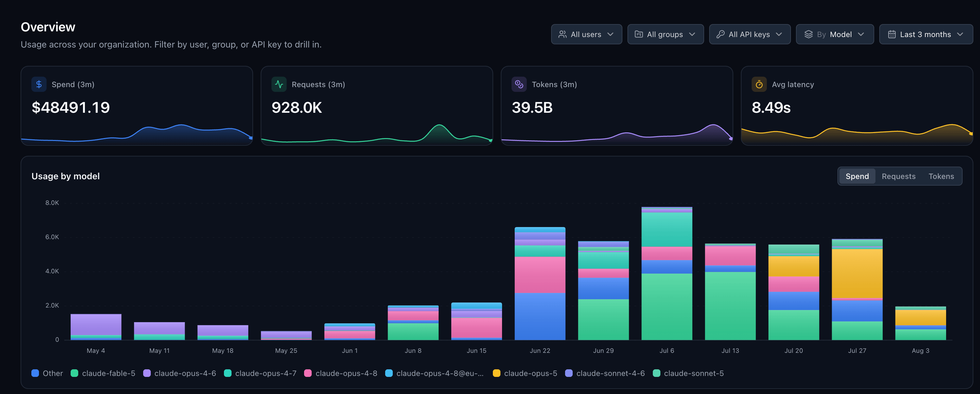Screen dimensions: 980x394
Task: Click the Avg latency value 8.49s
Action: [771, 108]
